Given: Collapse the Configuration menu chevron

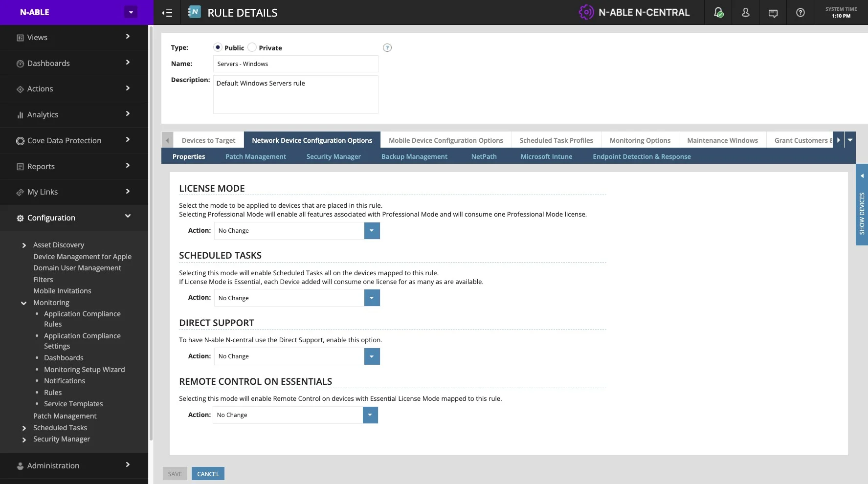Looking at the screenshot, I should point(128,216).
